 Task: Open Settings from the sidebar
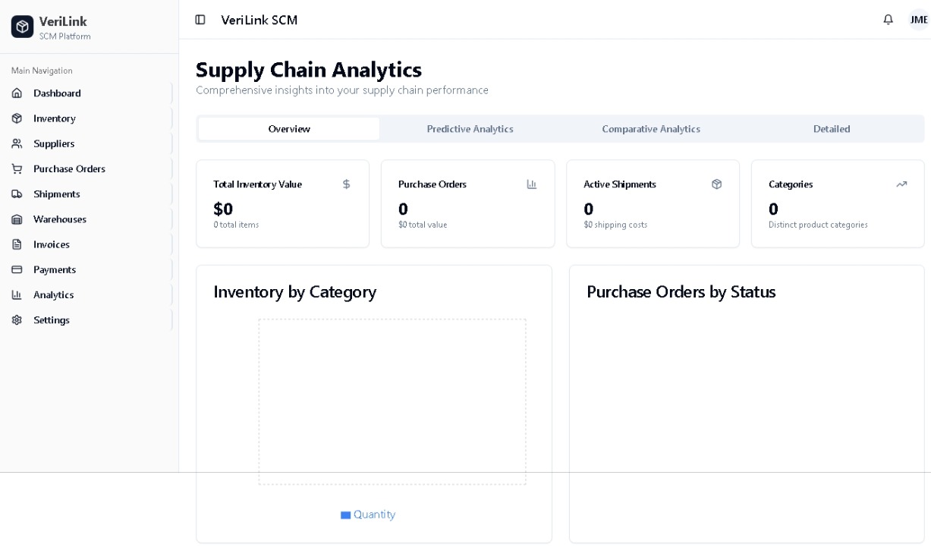51,320
